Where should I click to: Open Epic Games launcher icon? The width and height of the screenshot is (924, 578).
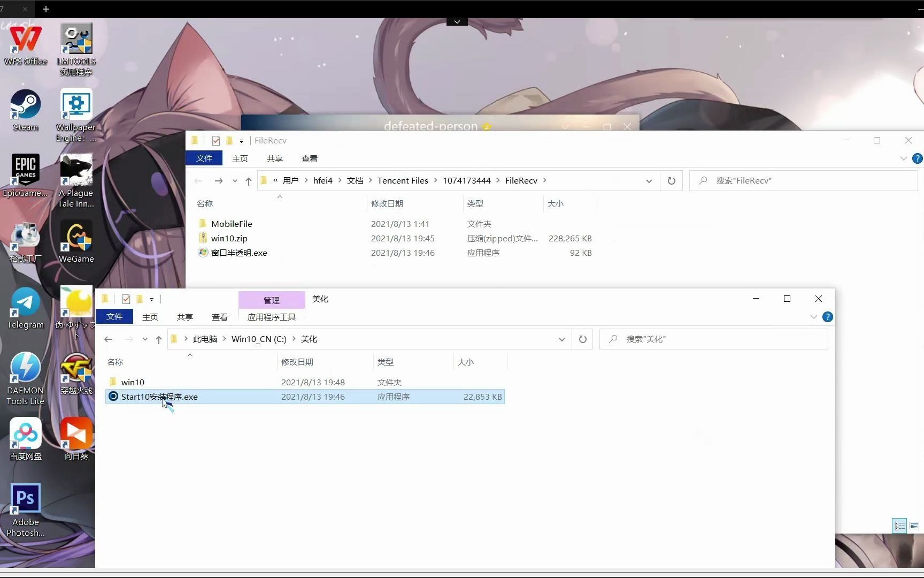tap(25, 176)
